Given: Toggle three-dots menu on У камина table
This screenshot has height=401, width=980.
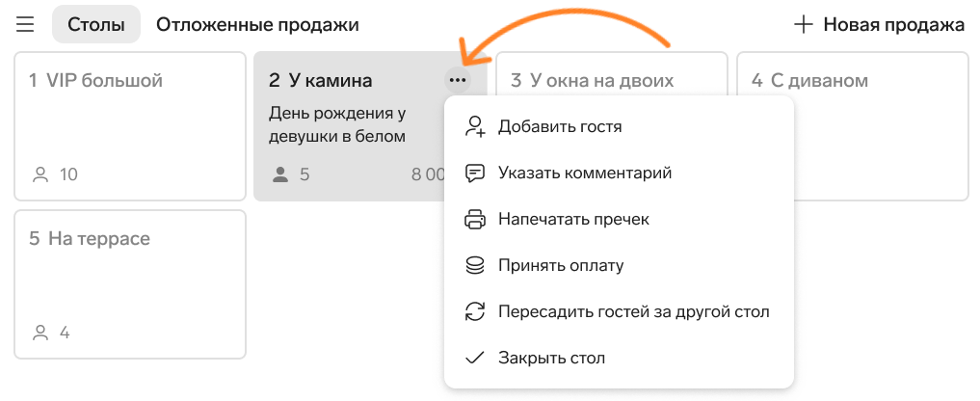Looking at the screenshot, I should pyautogui.click(x=458, y=80).
